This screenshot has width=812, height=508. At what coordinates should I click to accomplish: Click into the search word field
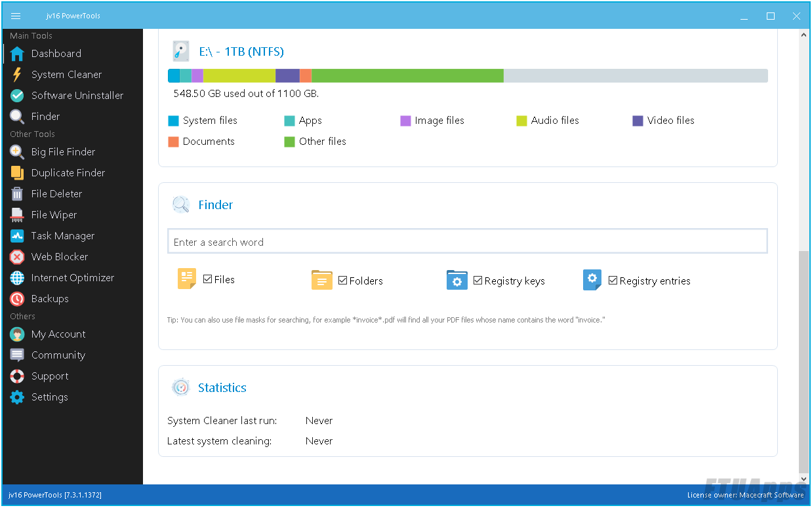[468, 241]
